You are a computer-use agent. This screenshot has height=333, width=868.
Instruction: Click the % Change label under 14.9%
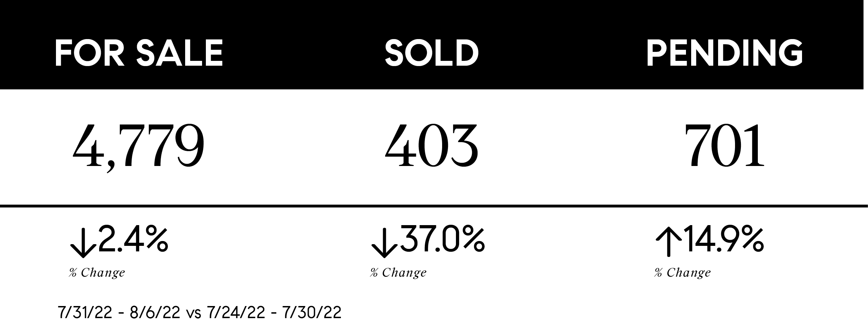click(683, 273)
